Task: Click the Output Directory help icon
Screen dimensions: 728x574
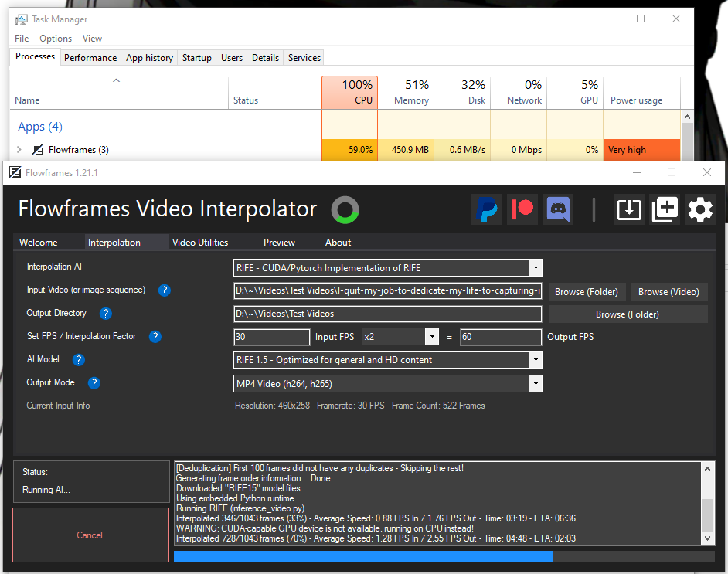Action: (106, 314)
